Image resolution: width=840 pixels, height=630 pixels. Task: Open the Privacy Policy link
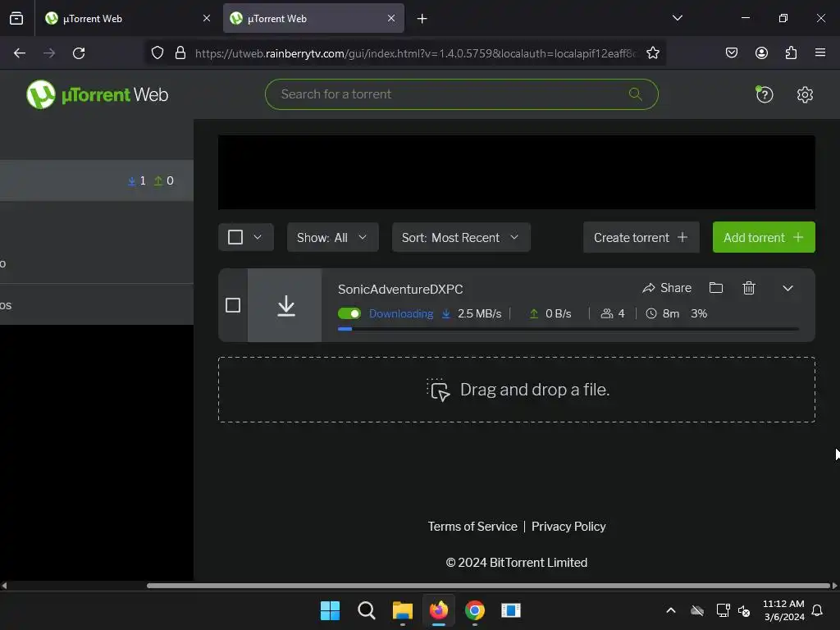[x=568, y=527]
